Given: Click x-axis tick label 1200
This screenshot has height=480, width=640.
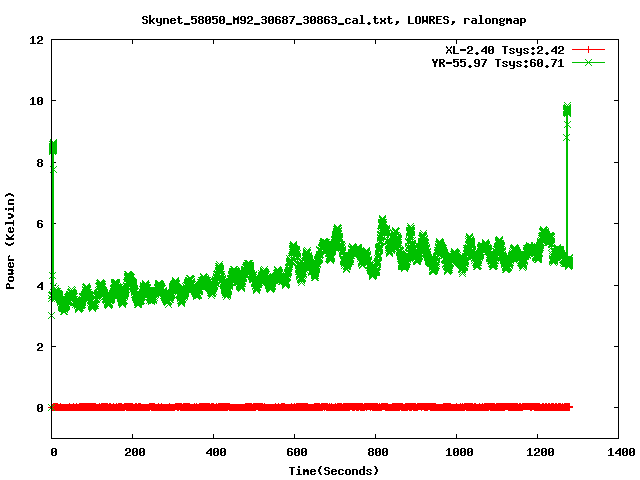Looking at the screenshot, I should coord(540,452).
